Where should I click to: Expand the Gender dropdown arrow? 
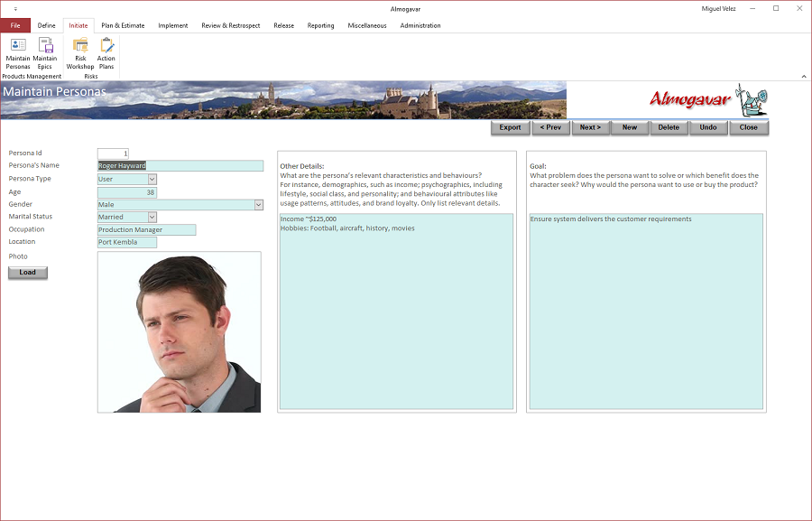[x=258, y=205]
